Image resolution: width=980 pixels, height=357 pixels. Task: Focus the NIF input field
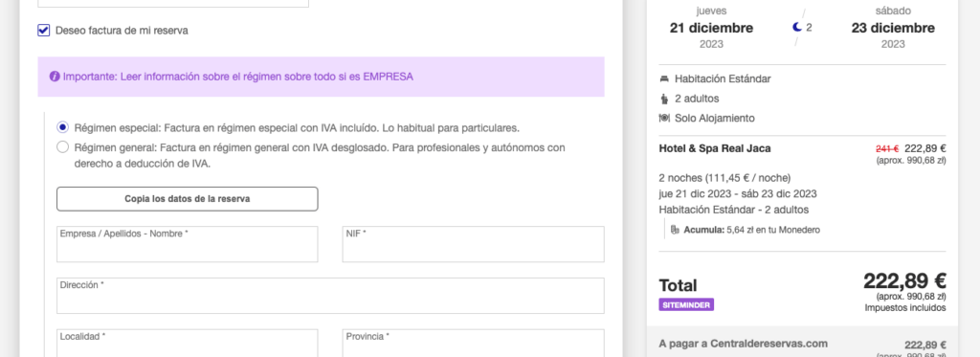click(x=473, y=244)
